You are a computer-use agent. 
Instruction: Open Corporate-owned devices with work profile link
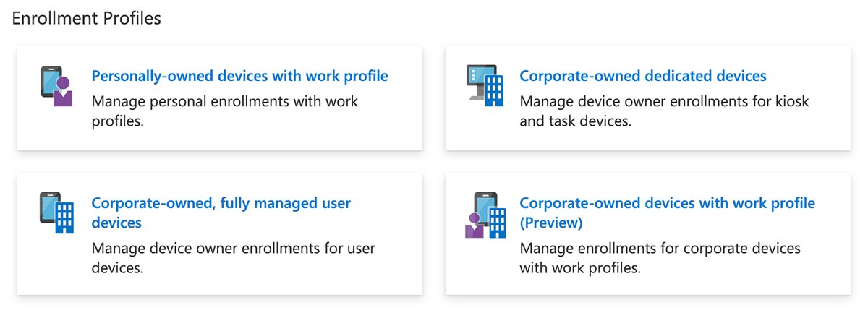point(667,203)
